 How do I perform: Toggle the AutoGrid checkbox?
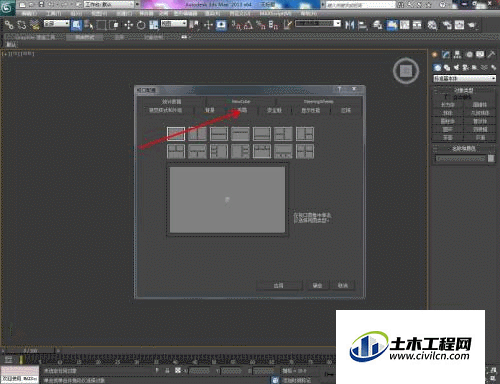446,97
